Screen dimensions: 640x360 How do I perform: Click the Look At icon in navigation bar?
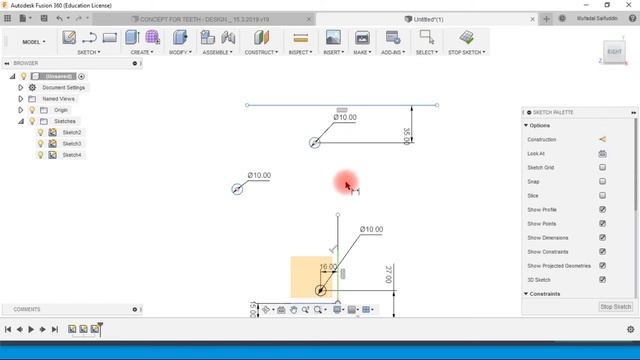(281, 310)
